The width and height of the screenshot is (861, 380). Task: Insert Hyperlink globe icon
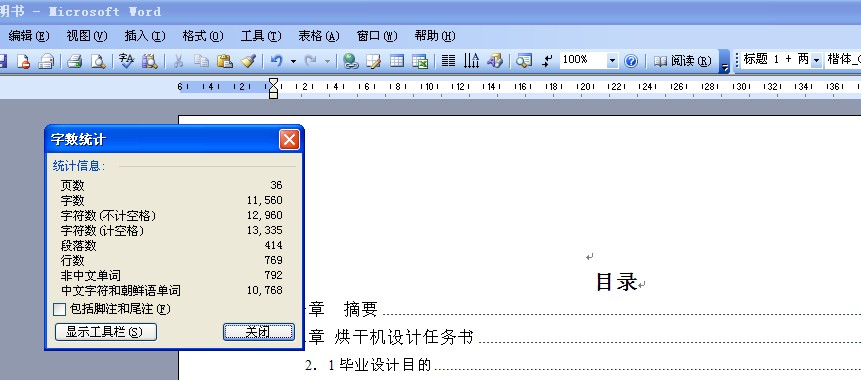(350, 60)
